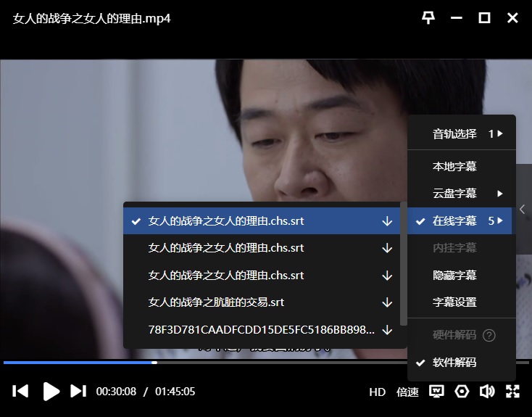Viewport: 532px width, 417px height.
Task: Skip to the previous video
Action: point(21,392)
